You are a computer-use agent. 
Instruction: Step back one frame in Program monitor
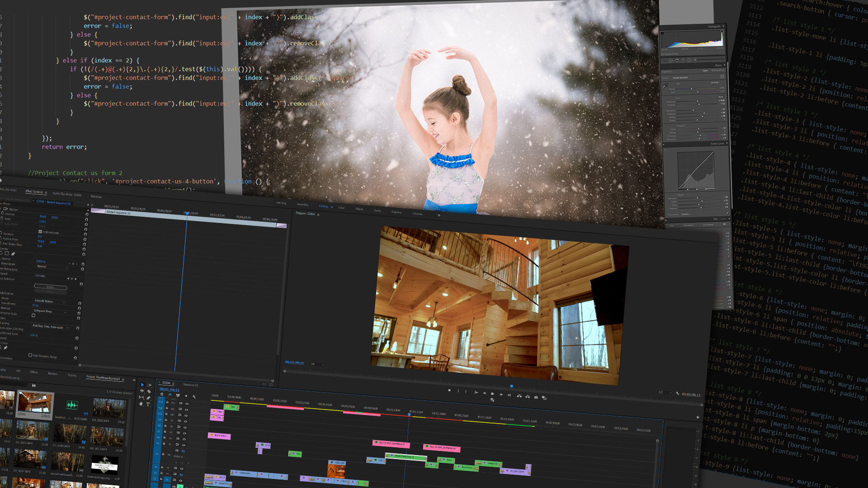(485, 393)
